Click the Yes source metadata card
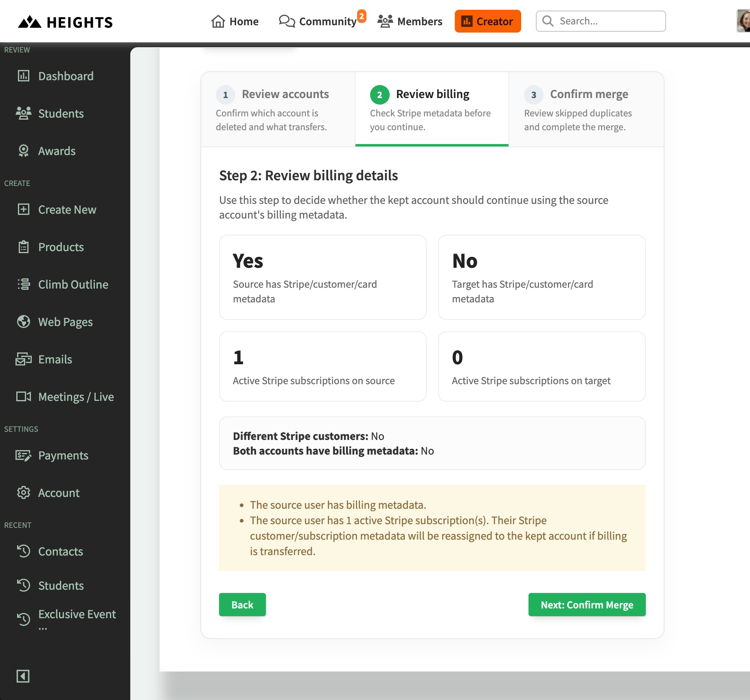The width and height of the screenshot is (750, 700). (322, 277)
